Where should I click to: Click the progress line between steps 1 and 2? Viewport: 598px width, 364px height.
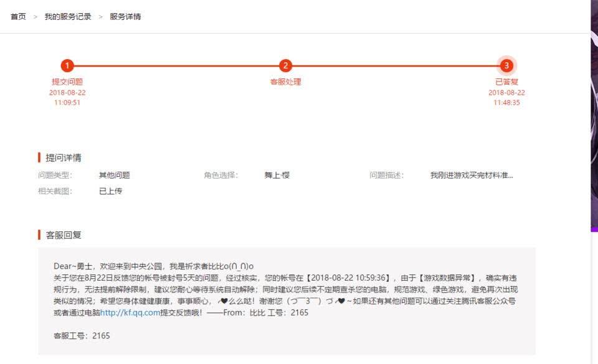pyautogui.click(x=176, y=66)
